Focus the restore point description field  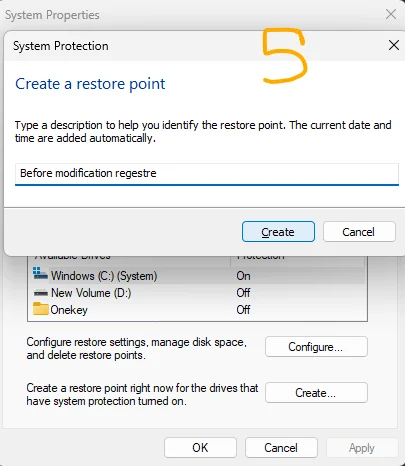[207, 174]
